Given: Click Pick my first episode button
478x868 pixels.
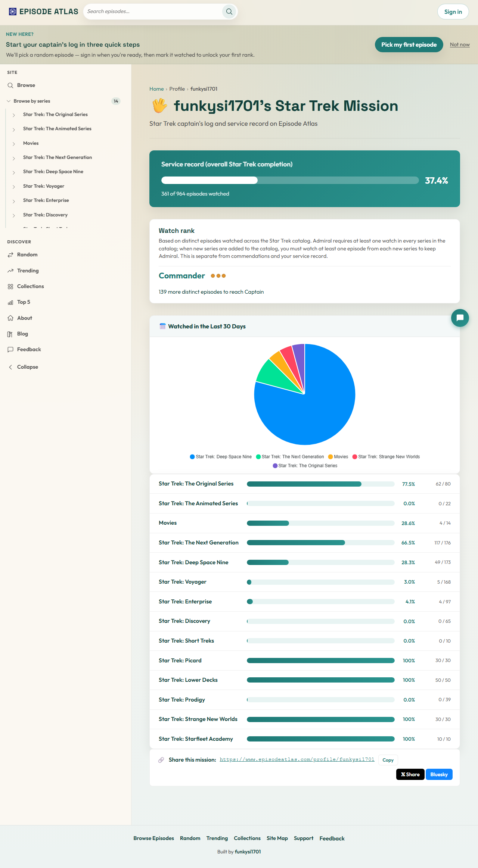Looking at the screenshot, I should (x=409, y=45).
